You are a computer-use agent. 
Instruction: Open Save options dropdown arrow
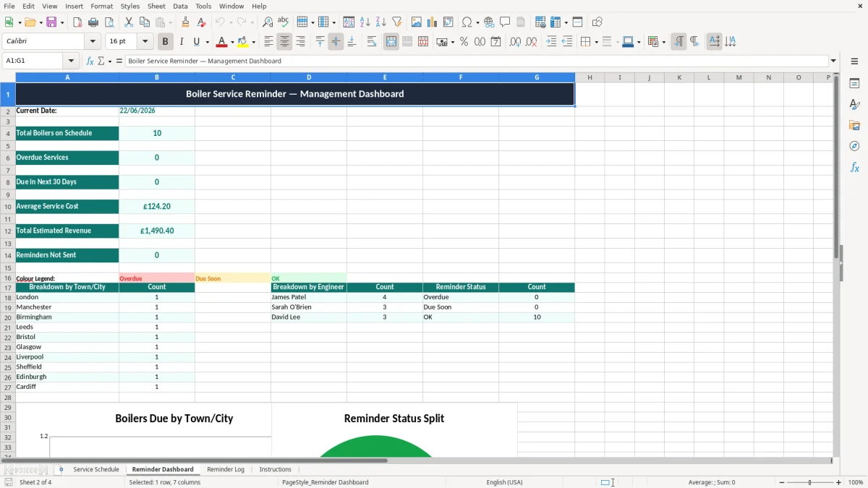click(x=62, y=22)
